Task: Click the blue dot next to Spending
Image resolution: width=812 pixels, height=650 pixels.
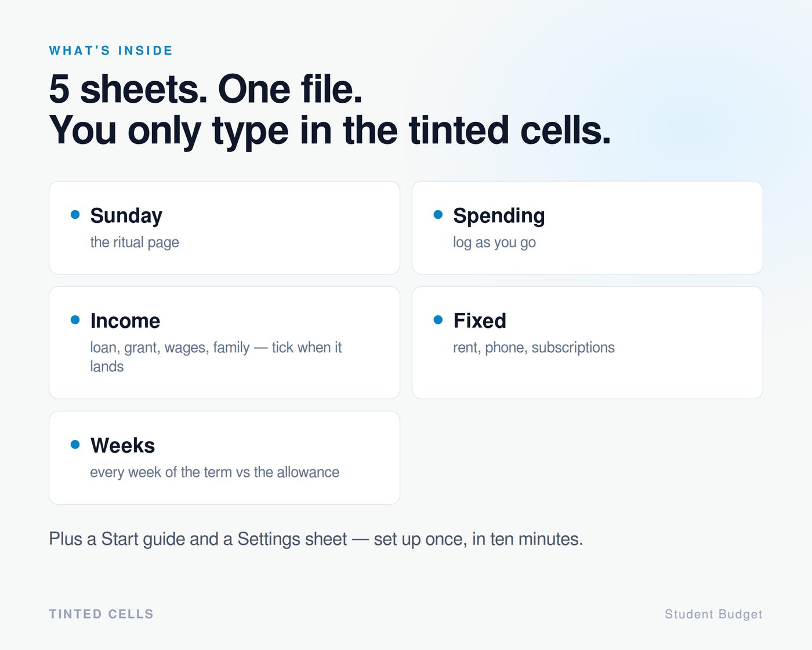Action: [x=438, y=215]
